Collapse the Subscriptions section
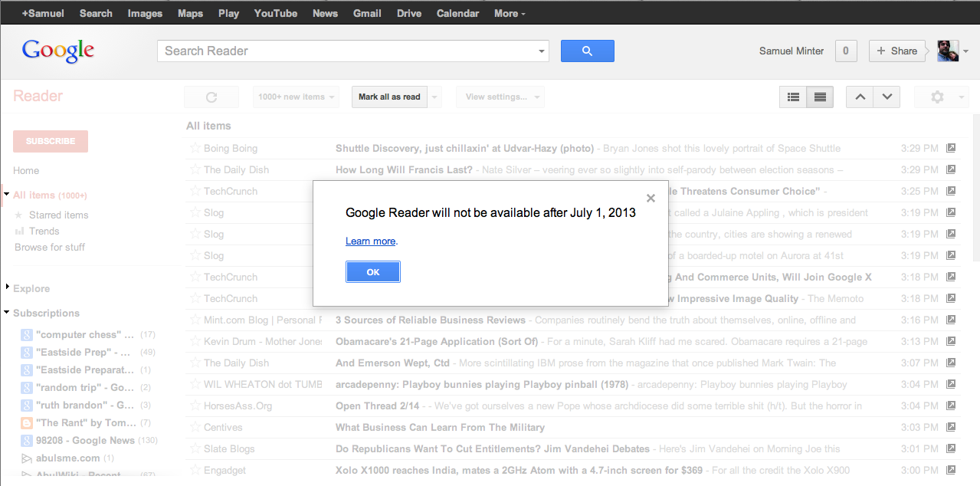The width and height of the screenshot is (980, 486). (7, 313)
